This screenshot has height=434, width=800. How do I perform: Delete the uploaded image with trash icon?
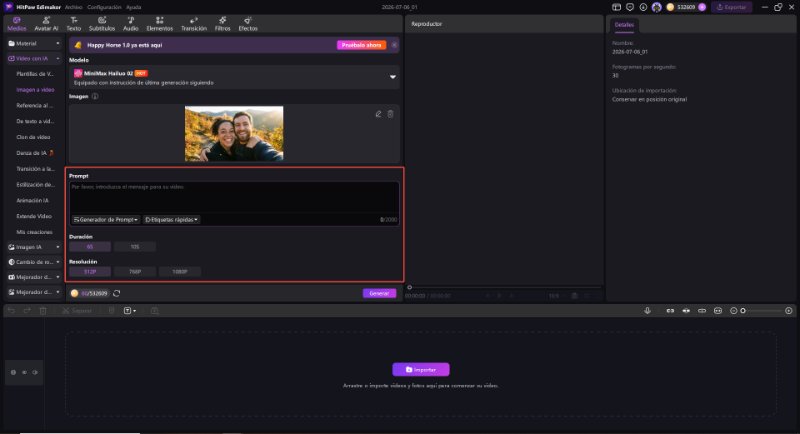[390, 114]
